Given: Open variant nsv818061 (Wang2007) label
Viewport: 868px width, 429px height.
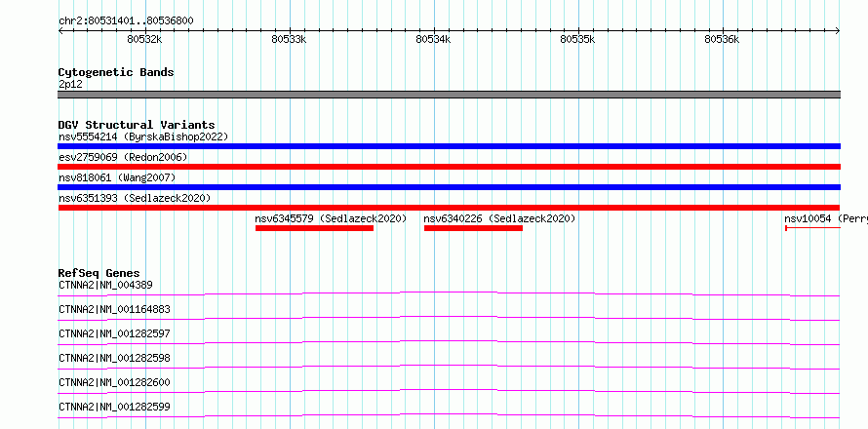Looking at the screenshot, I should coord(117,177).
